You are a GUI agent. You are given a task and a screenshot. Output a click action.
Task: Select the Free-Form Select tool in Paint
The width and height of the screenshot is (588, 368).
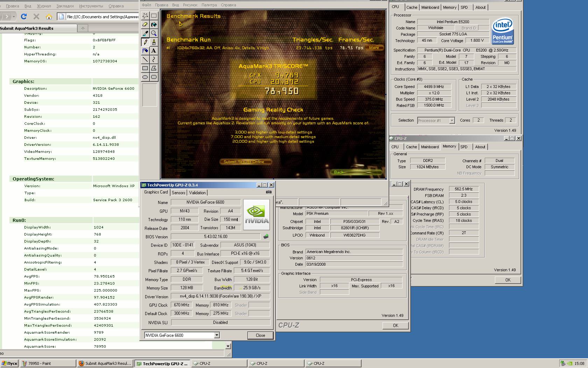145,16
